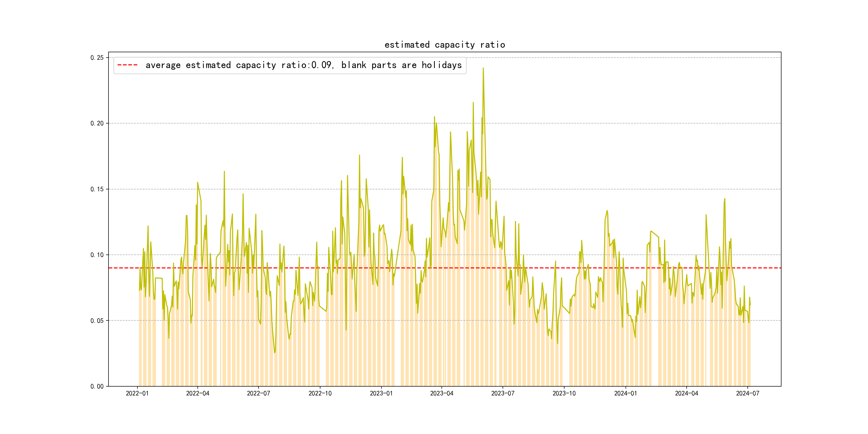Click the 2024-07 x-axis label
868x434 pixels.
[747, 393]
